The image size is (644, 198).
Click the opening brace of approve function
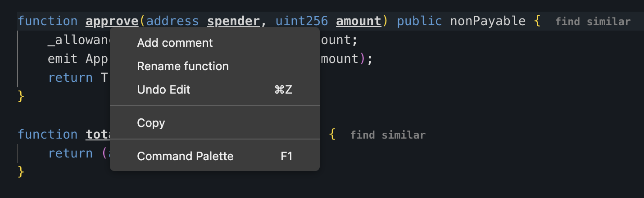click(x=537, y=21)
